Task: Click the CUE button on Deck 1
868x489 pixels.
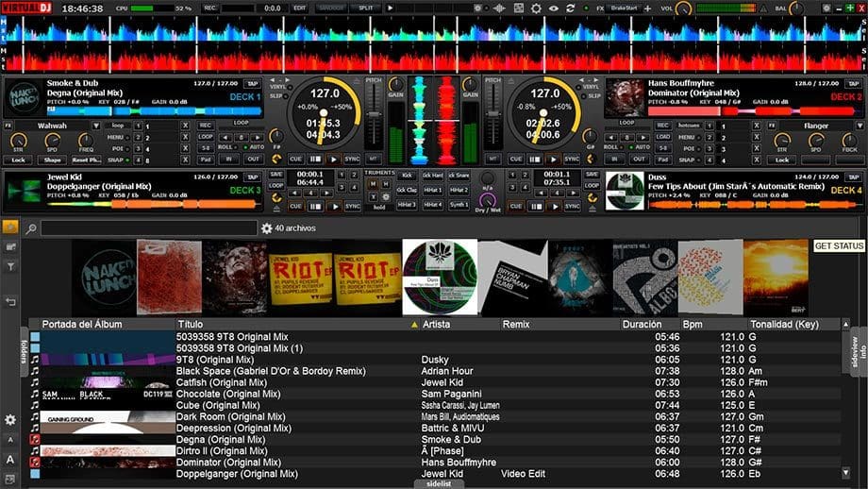Action: click(295, 159)
